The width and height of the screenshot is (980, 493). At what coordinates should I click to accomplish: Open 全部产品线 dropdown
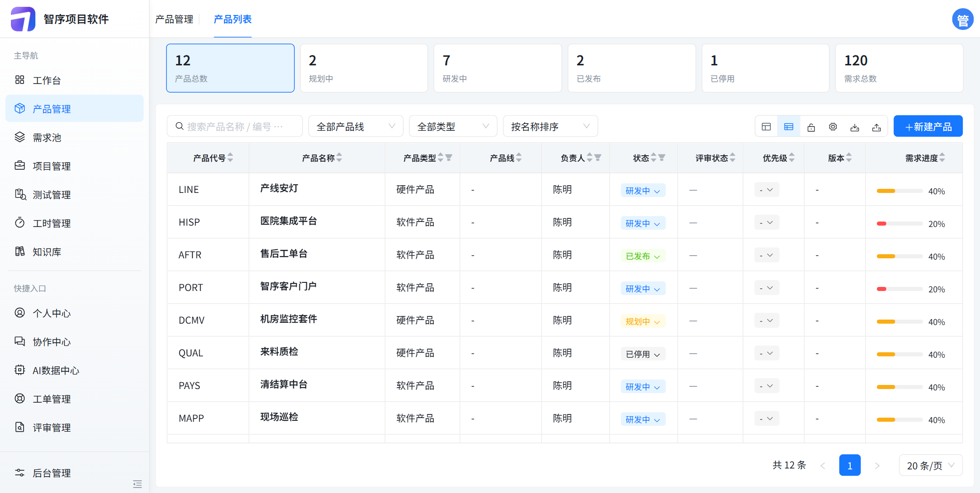(356, 126)
